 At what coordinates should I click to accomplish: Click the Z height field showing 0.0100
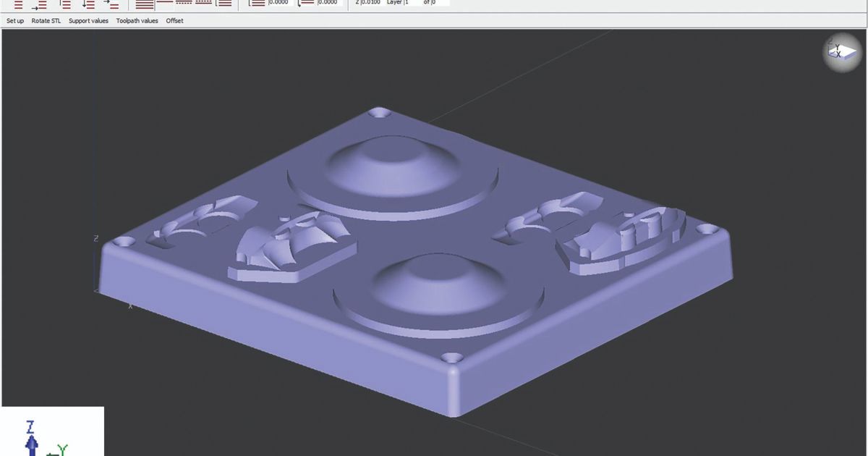tap(372, 3)
